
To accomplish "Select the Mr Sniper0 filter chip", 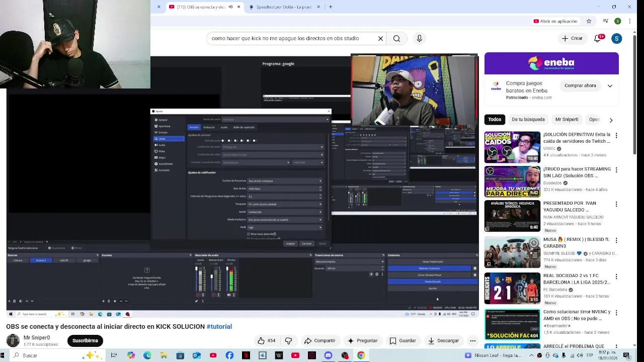I will pyautogui.click(x=567, y=120).
